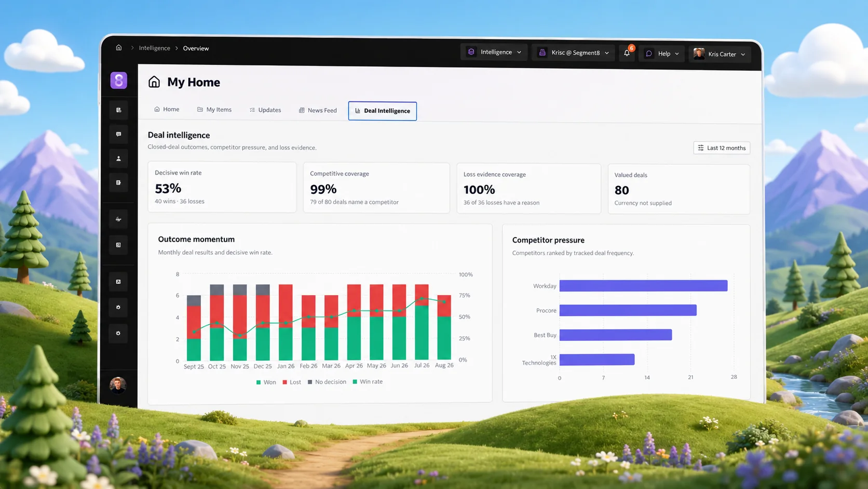Click the topmost document icon in the sidebar
Image resolution: width=868 pixels, height=489 pixels.
coord(118,110)
